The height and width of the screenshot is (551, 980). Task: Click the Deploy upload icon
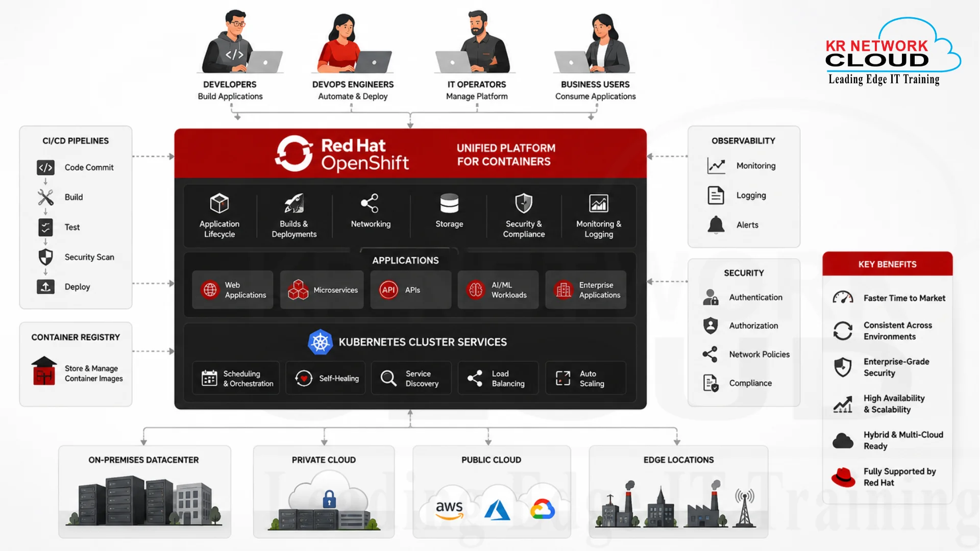click(x=45, y=287)
